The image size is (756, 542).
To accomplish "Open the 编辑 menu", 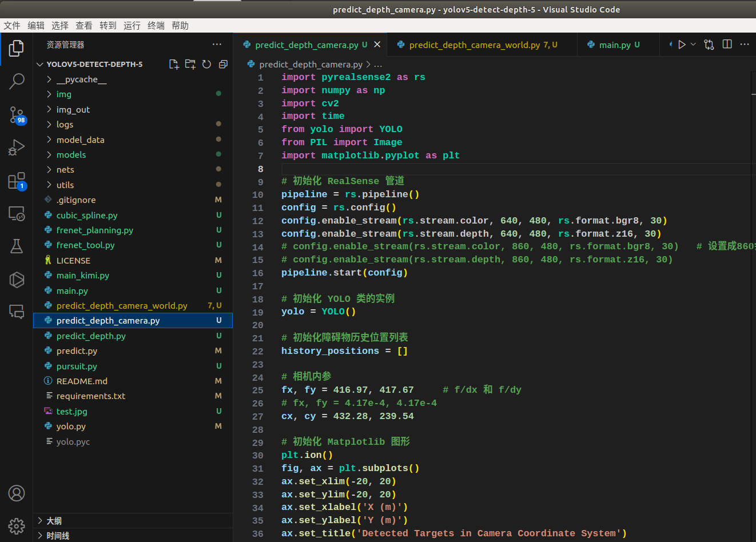I will point(36,26).
